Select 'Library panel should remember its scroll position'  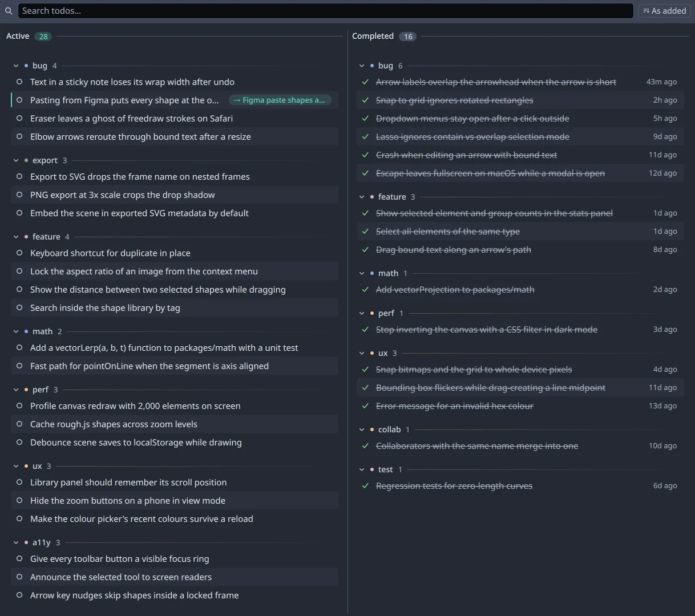175,482
